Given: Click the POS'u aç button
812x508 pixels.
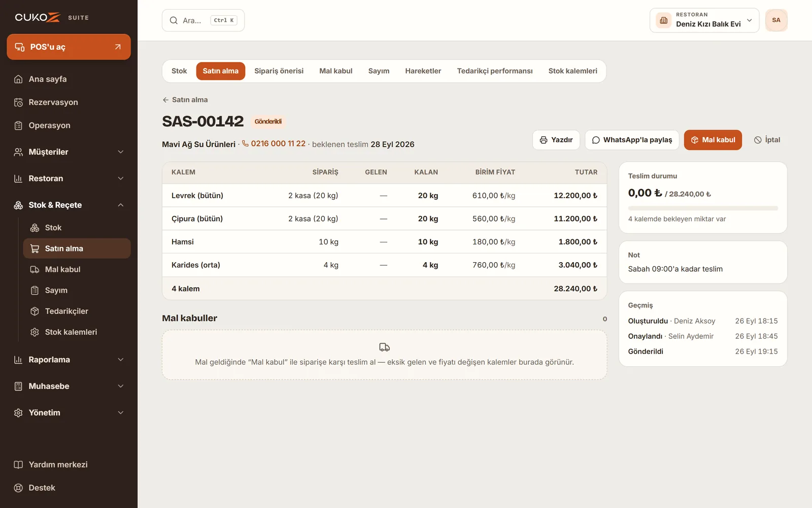Looking at the screenshot, I should click(x=69, y=47).
